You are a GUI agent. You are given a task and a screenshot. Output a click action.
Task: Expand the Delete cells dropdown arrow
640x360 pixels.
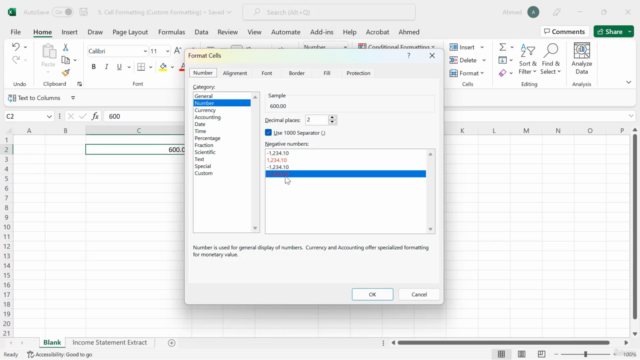click(484, 60)
